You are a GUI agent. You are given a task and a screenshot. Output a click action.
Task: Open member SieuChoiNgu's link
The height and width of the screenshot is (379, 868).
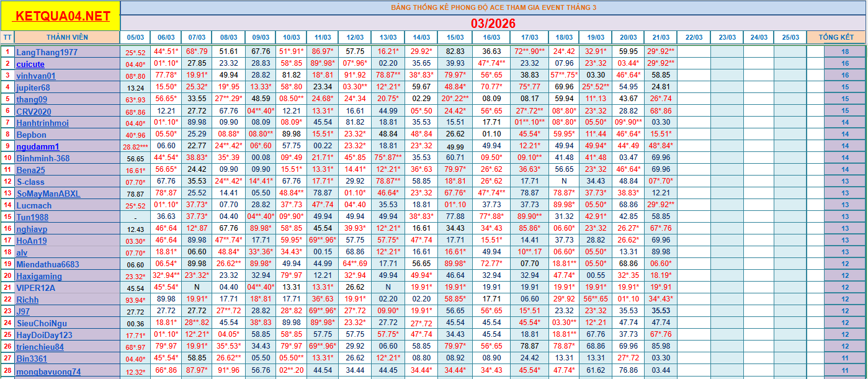point(42,323)
